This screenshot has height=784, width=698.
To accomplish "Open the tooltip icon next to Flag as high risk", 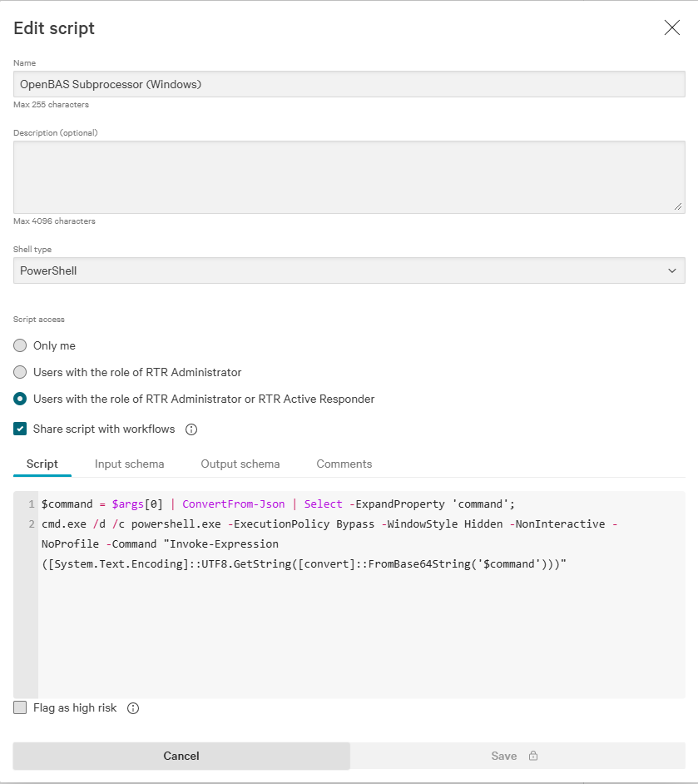I will tap(135, 708).
